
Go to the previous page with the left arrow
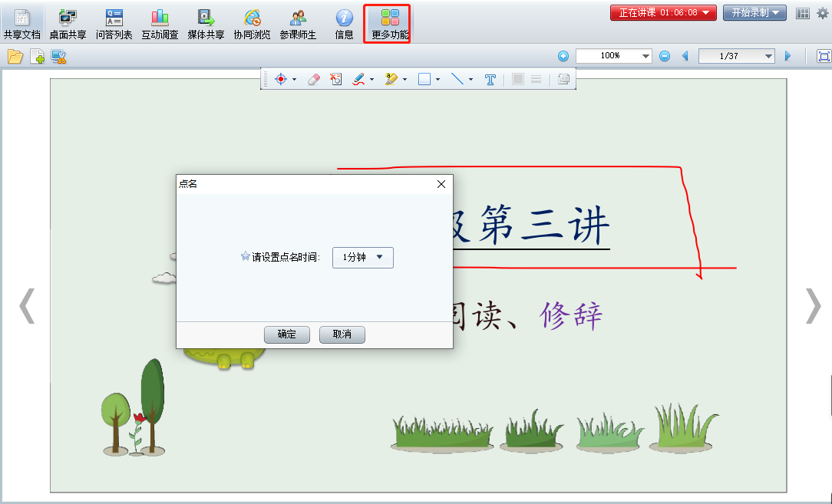(x=685, y=56)
